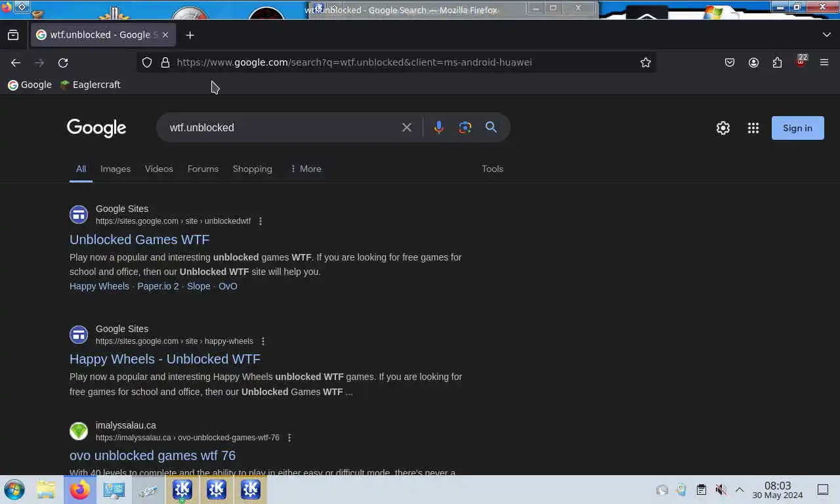This screenshot has height=504, width=840.
Task: View site security lock information
Action: tap(165, 62)
